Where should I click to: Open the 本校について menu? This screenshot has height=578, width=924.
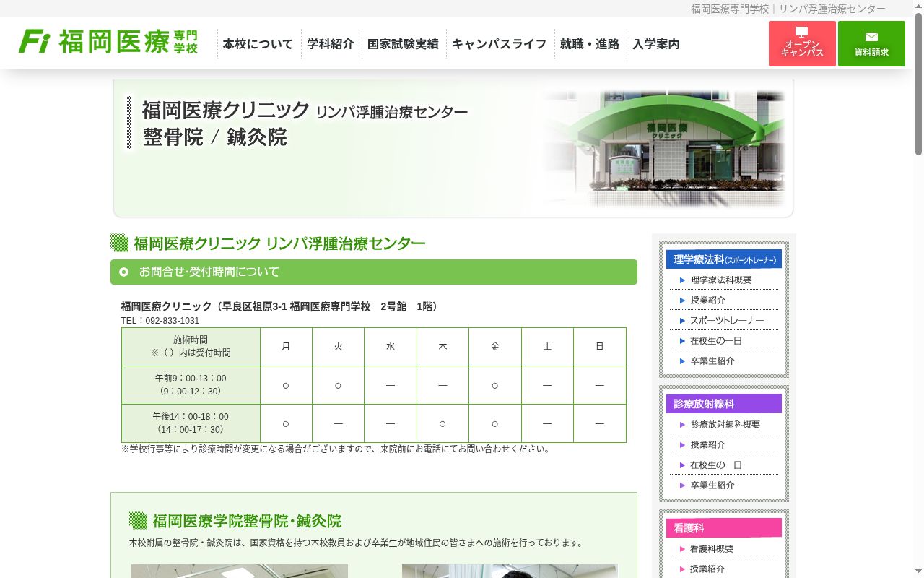tap(258, 44)
